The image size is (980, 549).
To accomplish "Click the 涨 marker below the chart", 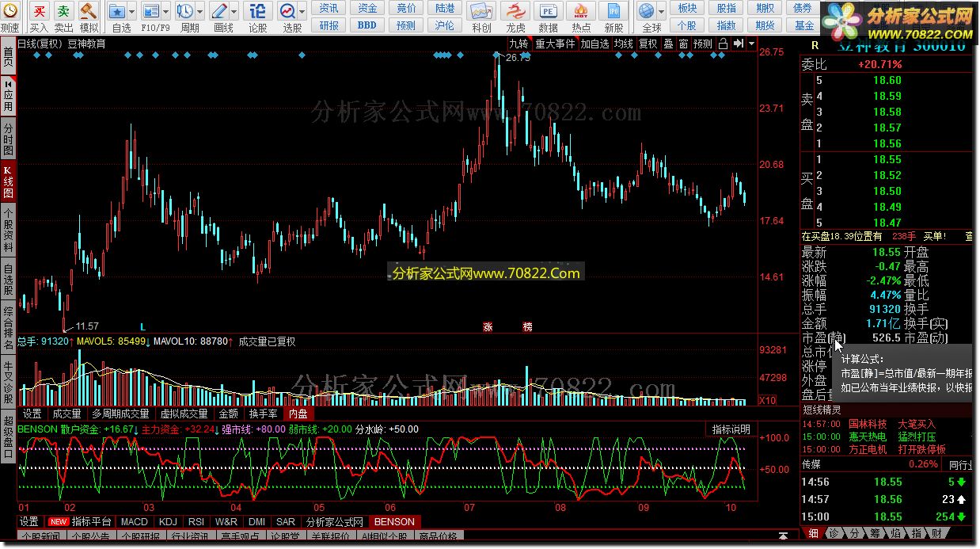I will click(488, 326).
